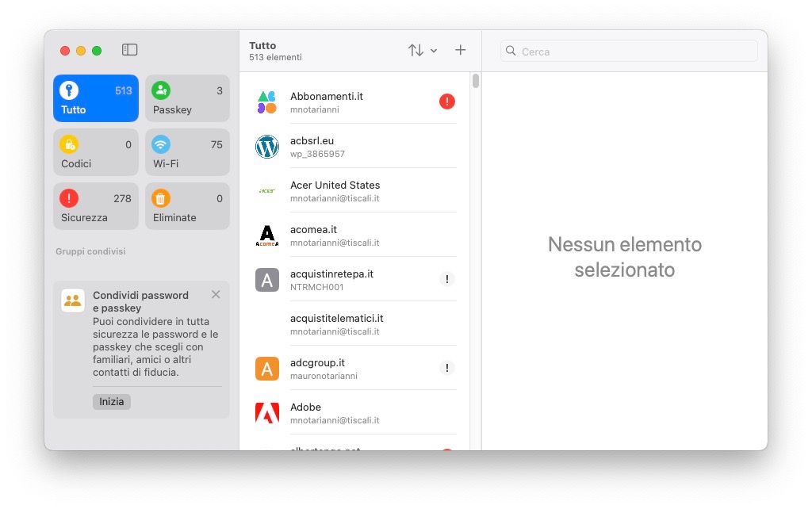
Task: Click warning badge on acquistinretepa.it row
Action: tap(447, 279)
